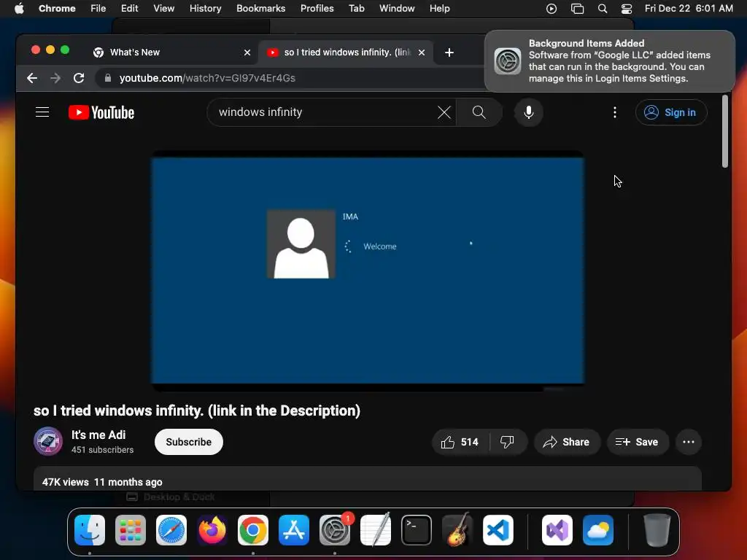Open the Weather app from the Dock
Screen dimensions: 747x560
click(598, 530)
